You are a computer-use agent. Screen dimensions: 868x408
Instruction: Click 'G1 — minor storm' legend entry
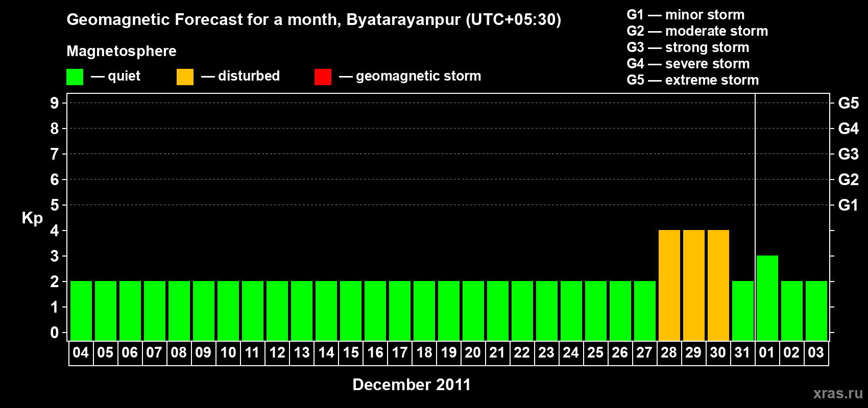[685, 15]
